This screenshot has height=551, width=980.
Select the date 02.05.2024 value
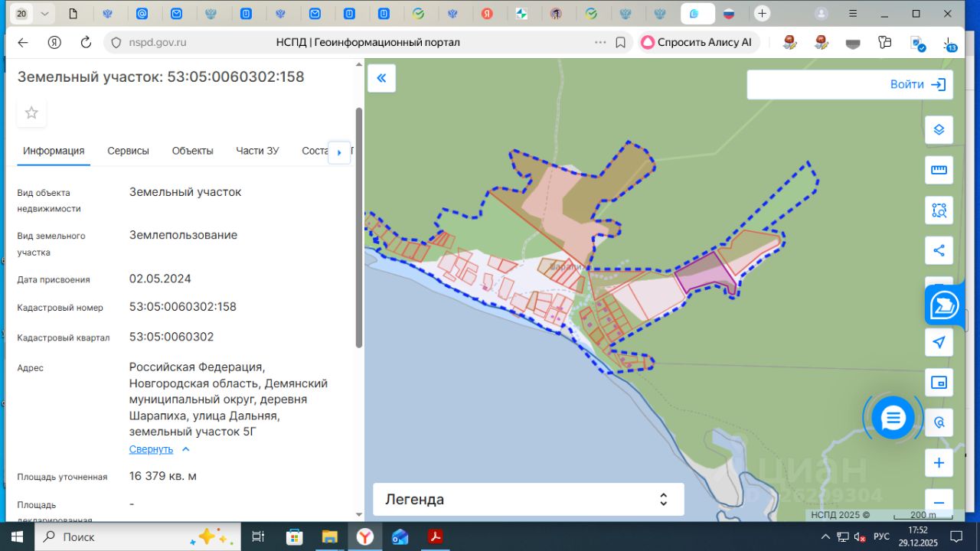pos(160,279)
